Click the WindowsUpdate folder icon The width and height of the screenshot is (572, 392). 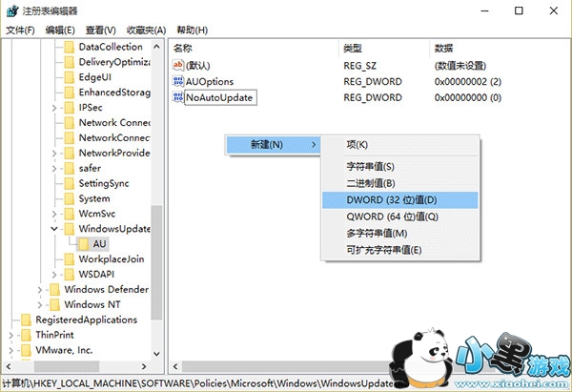(70, 229)
